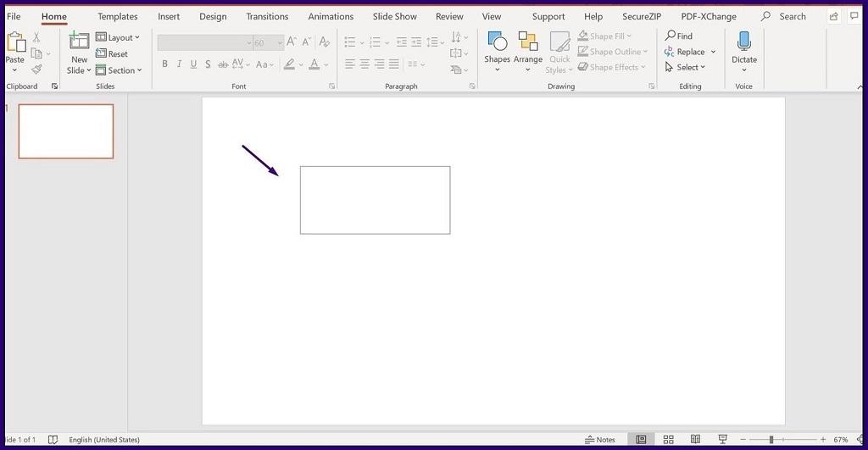The height and width of the screenshot is (450, 868).
Task: Click the Find button
Action: 679,36
